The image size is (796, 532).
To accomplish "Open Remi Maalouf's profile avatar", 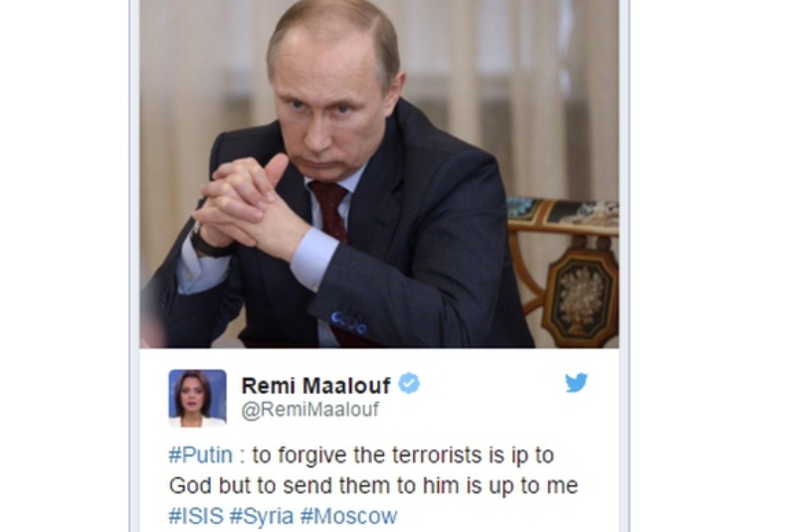I will point(197,399).
